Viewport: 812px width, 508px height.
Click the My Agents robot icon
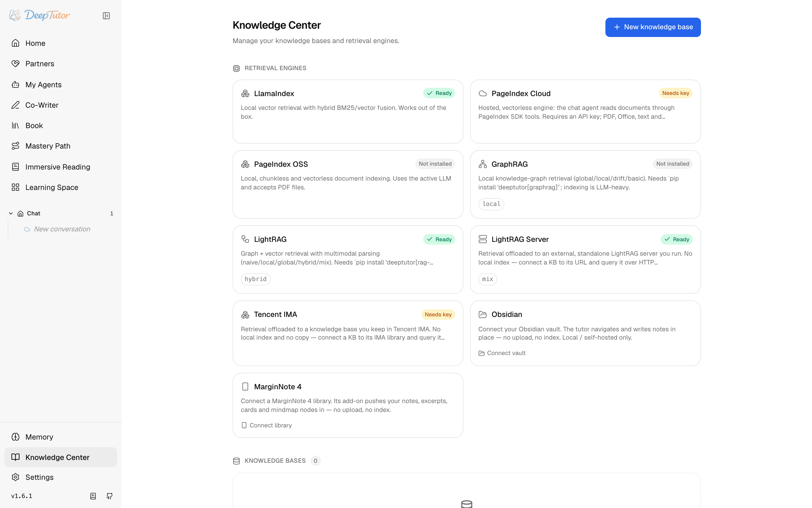[15, 85]
